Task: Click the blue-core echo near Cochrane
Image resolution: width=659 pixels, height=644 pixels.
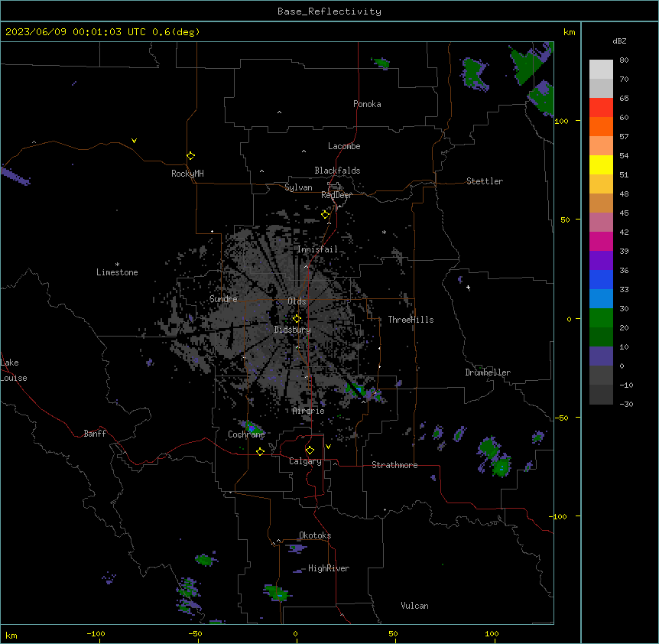Action: point(251,428)
